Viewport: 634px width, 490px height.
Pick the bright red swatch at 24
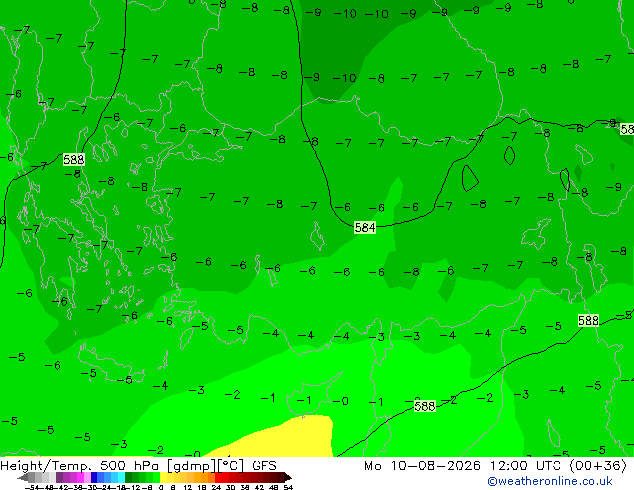point(218,477)
